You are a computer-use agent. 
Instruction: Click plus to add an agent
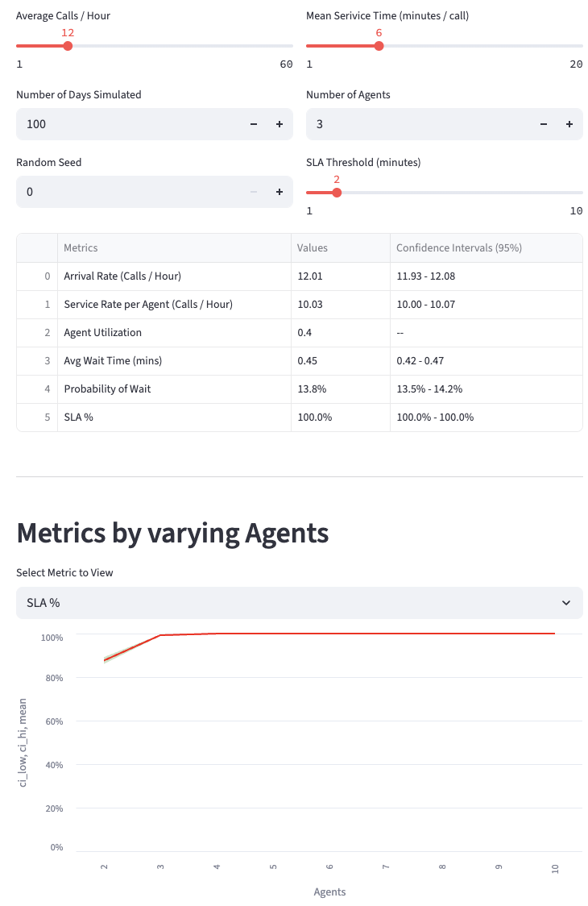(569, 124)
